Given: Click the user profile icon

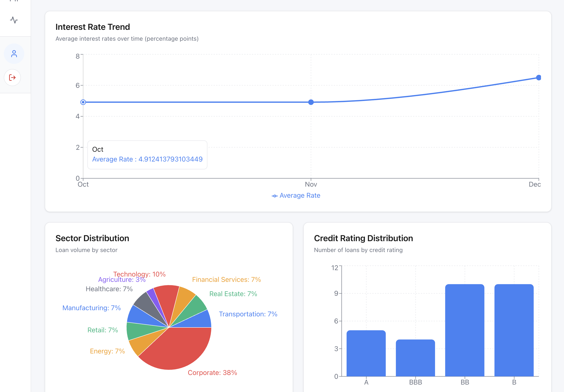Looking at the screenshot, I should pos(14,54).
